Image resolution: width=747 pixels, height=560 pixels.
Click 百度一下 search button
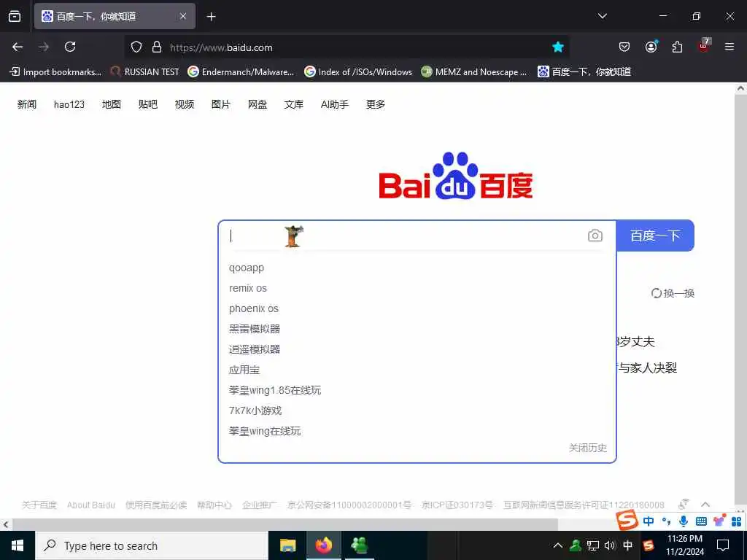coord(655,236)
